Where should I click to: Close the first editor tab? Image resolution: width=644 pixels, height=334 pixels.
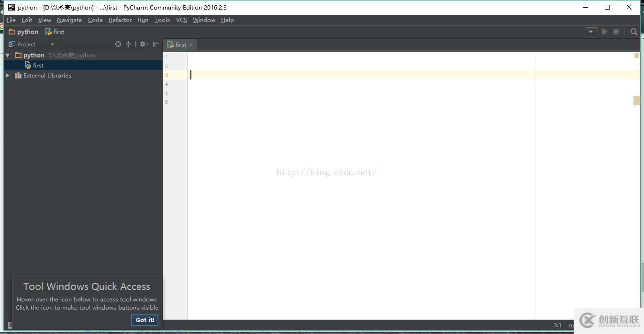(191, 45)
